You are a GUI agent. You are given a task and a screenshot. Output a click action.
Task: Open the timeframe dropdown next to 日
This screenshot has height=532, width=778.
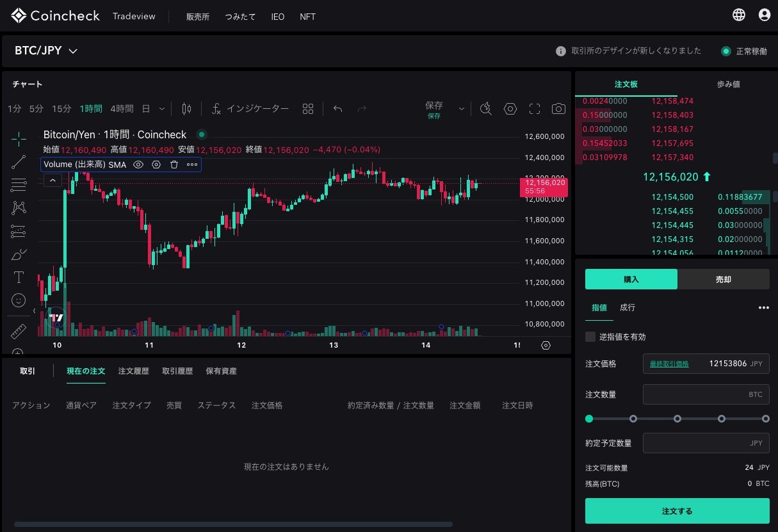pyautogui.click(x=162, y=109)
